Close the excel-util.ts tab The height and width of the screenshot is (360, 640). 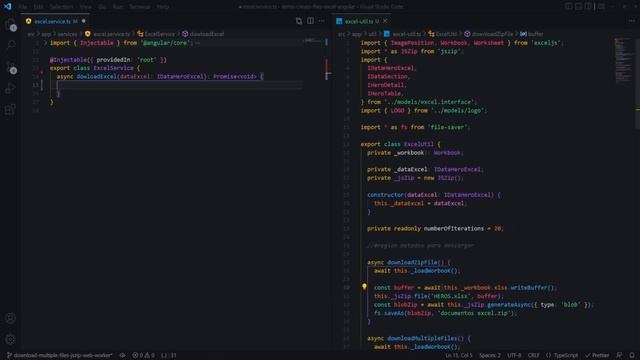[385, 21]
